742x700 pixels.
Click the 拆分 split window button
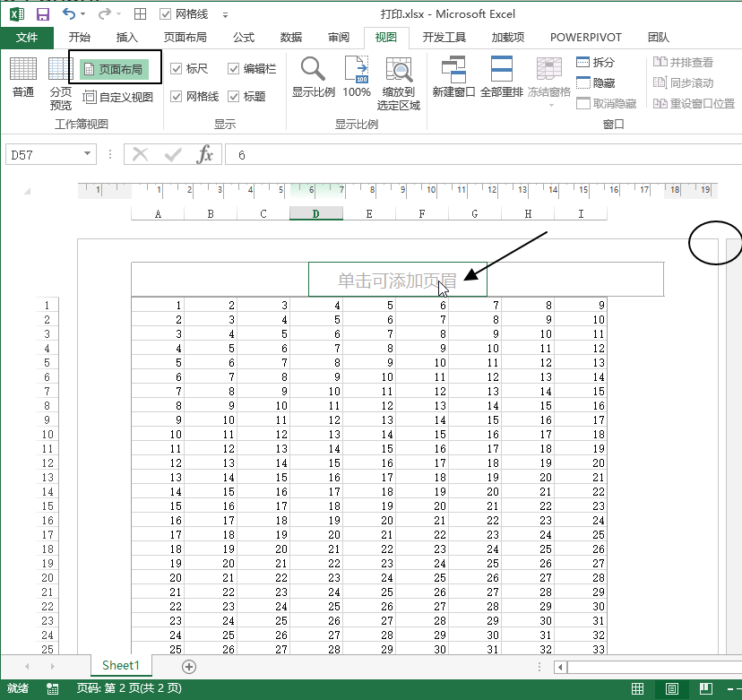coord(596,62)
